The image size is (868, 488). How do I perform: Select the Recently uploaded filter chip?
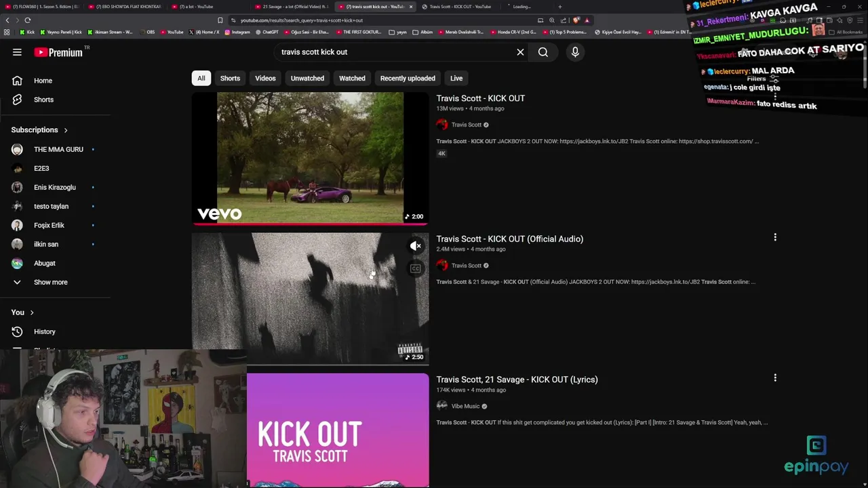408,78
